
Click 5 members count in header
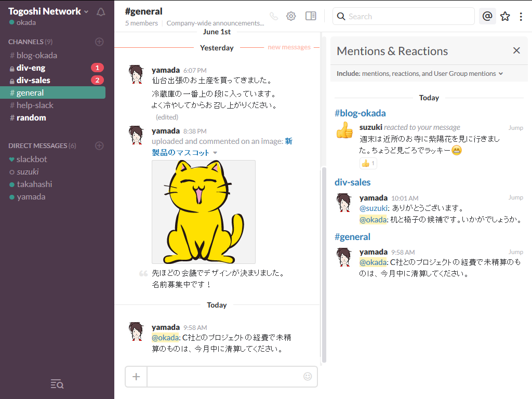coord(141,23)
